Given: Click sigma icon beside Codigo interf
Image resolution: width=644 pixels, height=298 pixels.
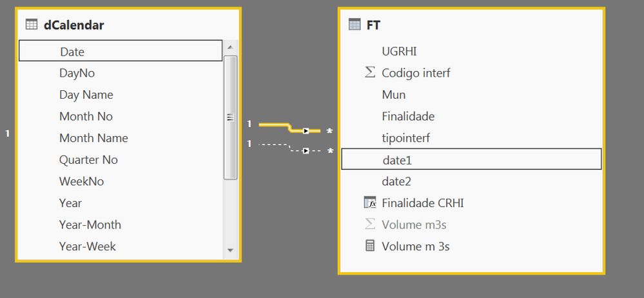Looking at the screenshot, I should pos(370,73).
